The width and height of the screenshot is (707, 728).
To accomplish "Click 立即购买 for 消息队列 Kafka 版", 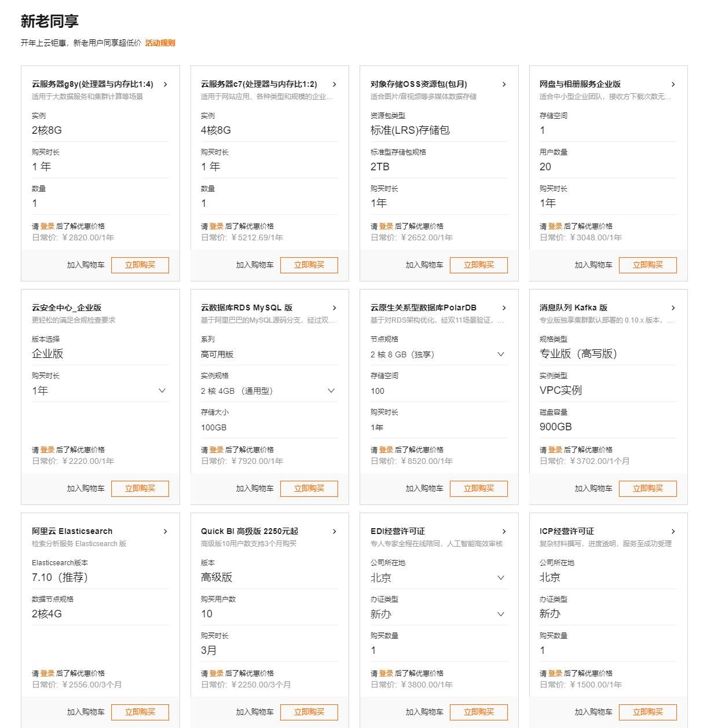I will click(648, 489).
